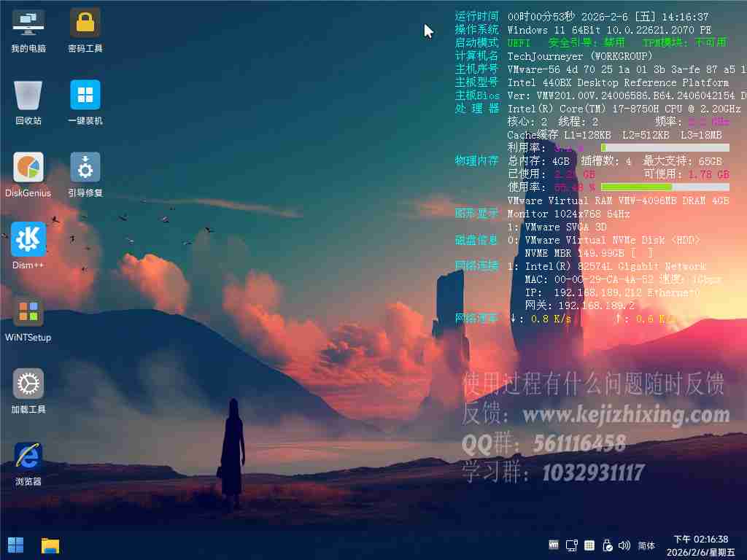The width and height of the screenshot is (747, 560).
Task: Open the Start menu on the taskbar
Action: coord(15,545)
